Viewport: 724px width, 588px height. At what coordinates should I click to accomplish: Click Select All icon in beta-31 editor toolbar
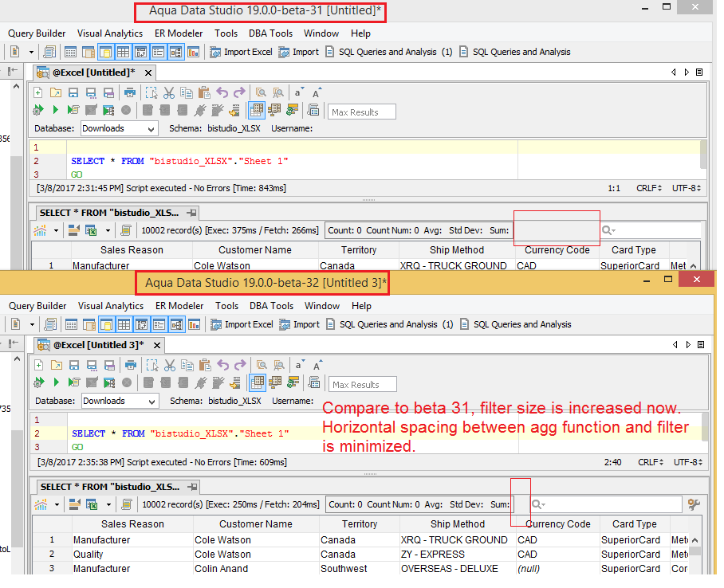(x=151, y=92)
